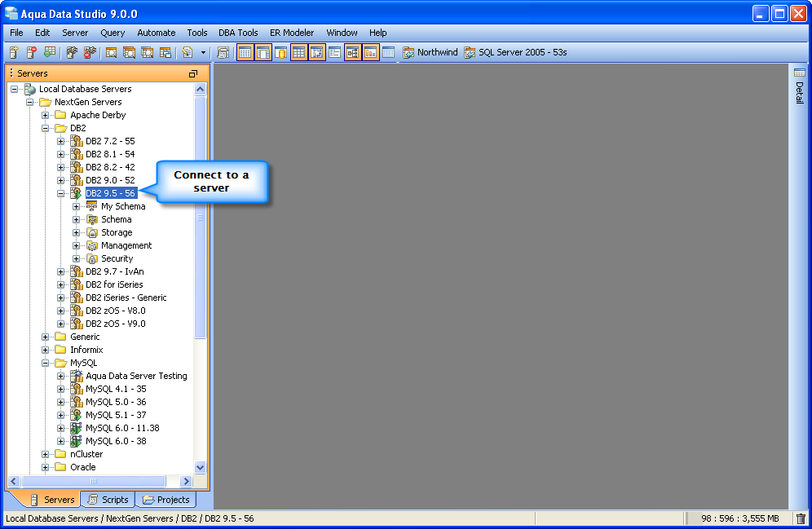This screenshot has height=529, width=812.
Task: Click the Delete Server icon with red minus
Action: 32,52
